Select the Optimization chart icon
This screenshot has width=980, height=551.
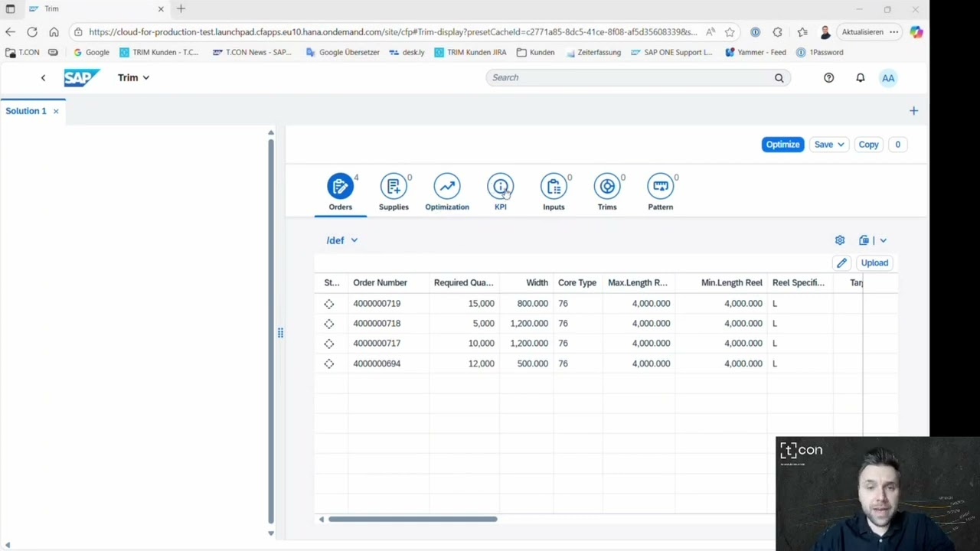(x=446, y=186)
